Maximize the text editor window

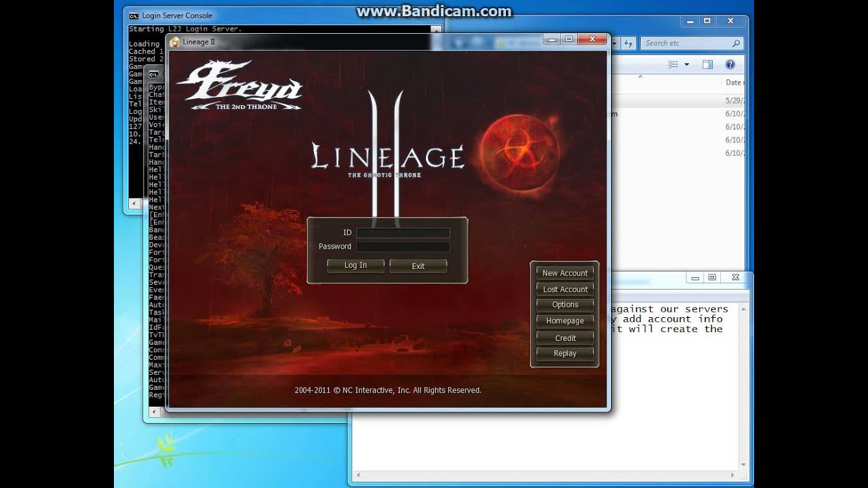point(712,277)
